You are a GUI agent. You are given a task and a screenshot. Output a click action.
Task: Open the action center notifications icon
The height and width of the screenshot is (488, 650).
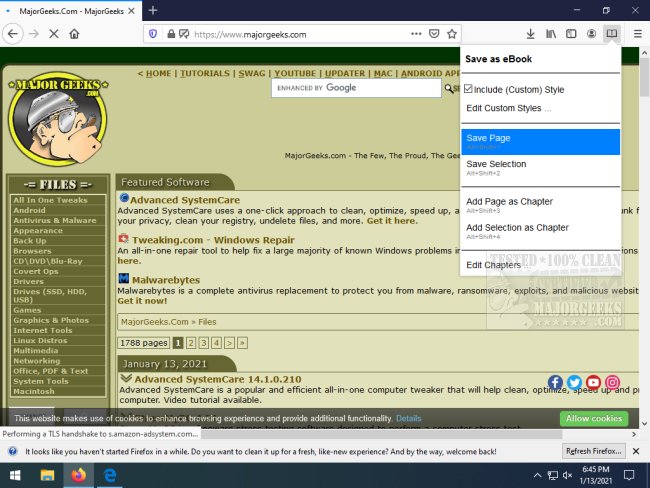click(629, 475)
